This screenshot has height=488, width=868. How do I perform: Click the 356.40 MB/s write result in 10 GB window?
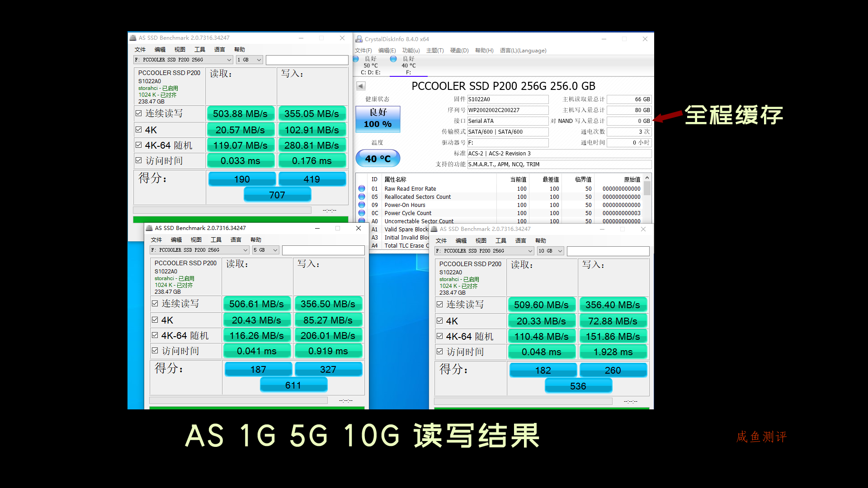[613, 305]
